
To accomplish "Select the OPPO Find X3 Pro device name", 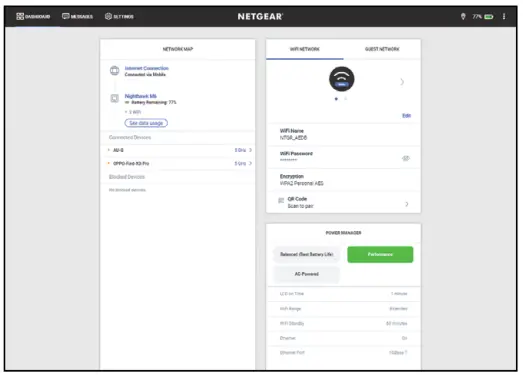I will point(131,163).
